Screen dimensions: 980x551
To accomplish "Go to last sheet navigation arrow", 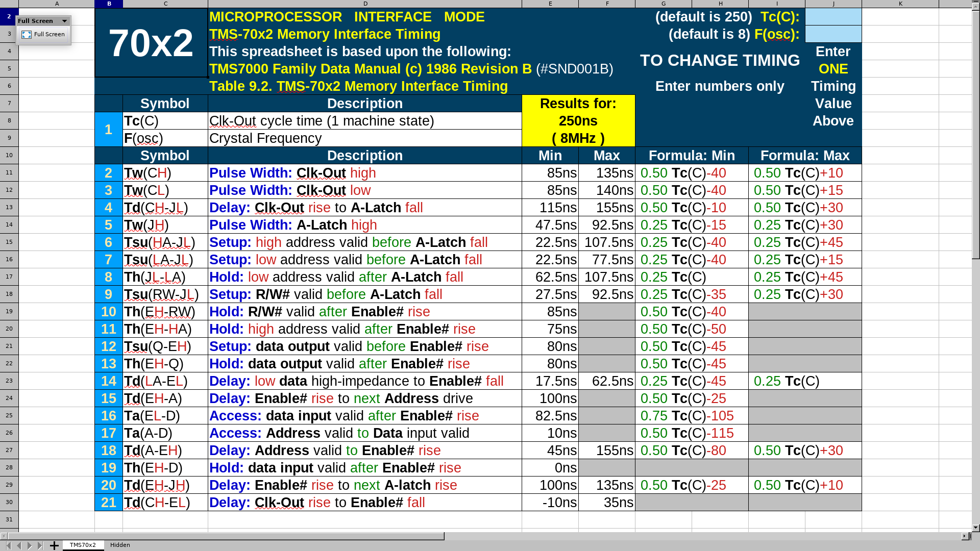I will pyautogui.click(x=40, y=545).
